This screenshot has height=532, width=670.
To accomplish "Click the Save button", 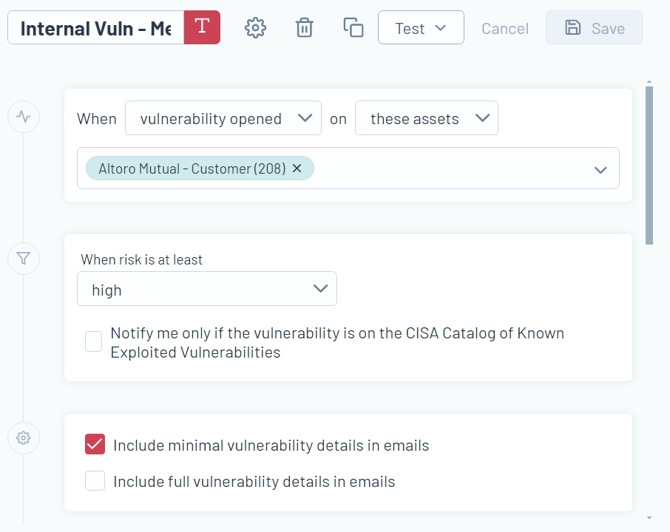I will (594, 28).
